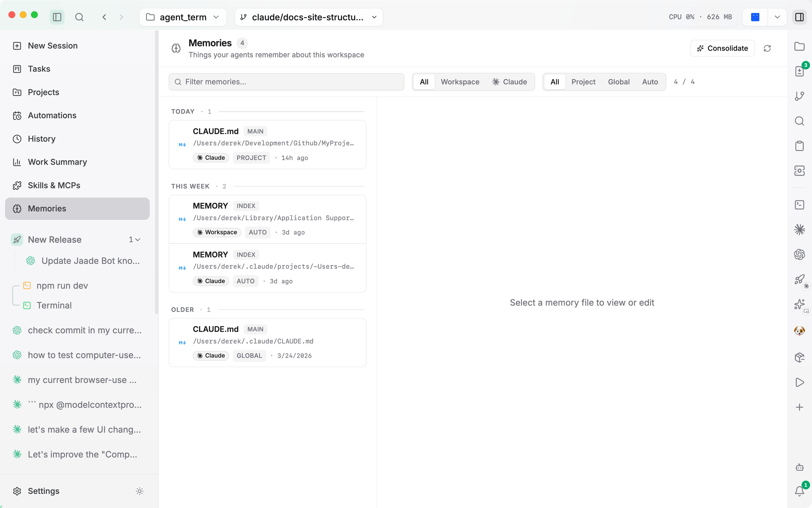This screenshot has width=812, height=508.
Task: Open the check commit in my curre session
Action: point(77,330)
